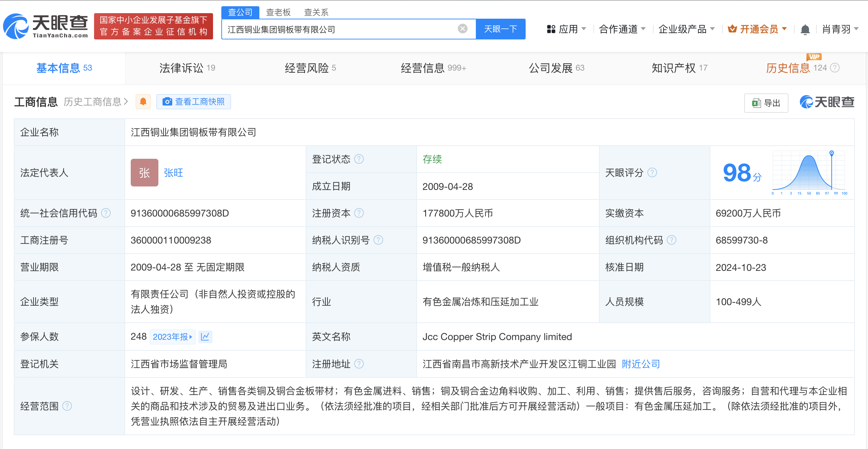Click the 存续 registration status text
Image resolution: width=868 pixels, height=449 pixels.
point(432,159)
